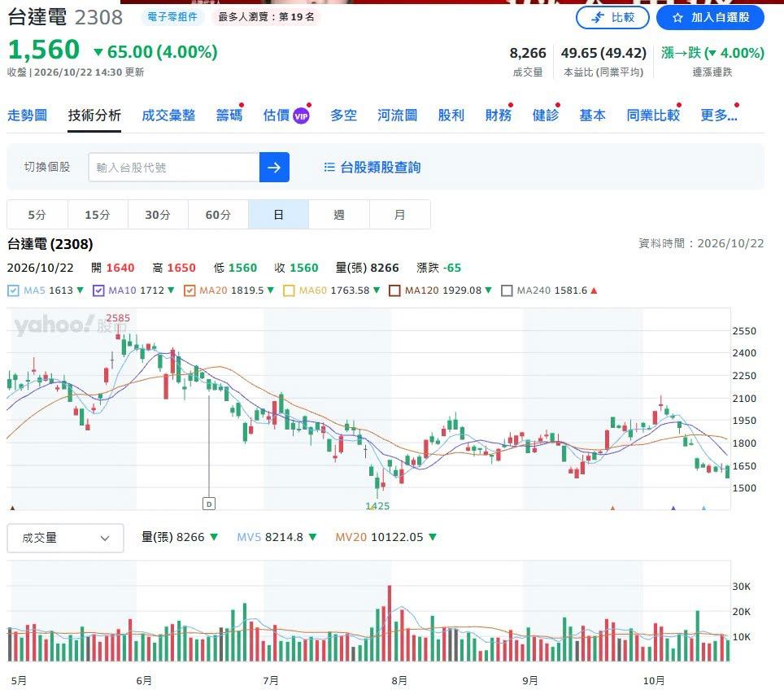Click the orange triangle marker near October
The height and width of the screenshot is (694, 784).
coord(612,508)
